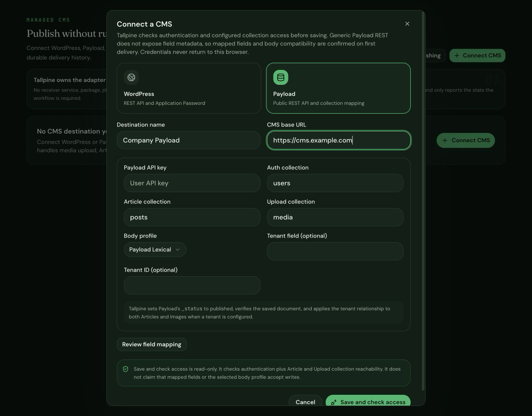
Task: Click Public REST API and collection mapping text
Action: click(319, 103)
